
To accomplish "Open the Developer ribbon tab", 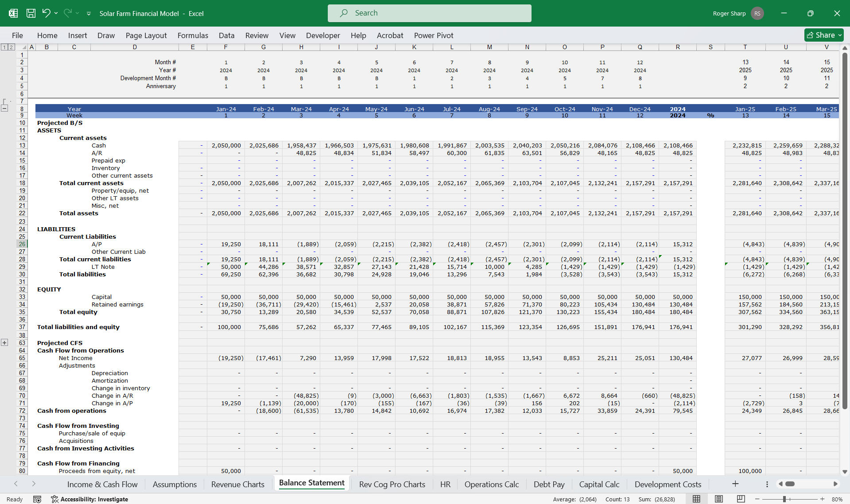I will (323, 35).
